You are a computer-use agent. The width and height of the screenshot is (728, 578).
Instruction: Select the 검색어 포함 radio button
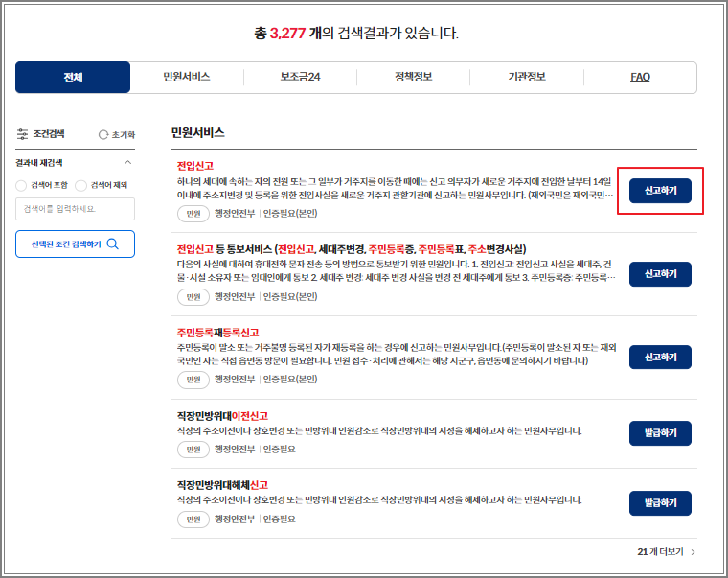click(x=21, y=185)
